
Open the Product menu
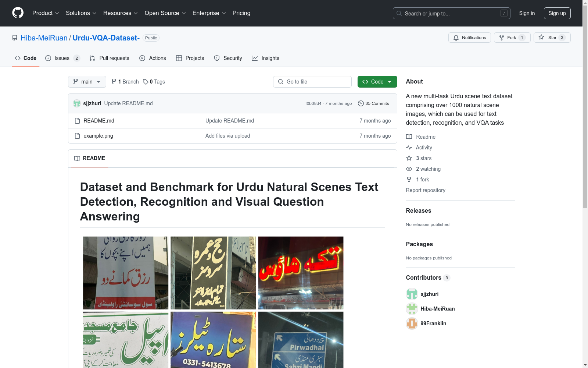coord(46,13)
